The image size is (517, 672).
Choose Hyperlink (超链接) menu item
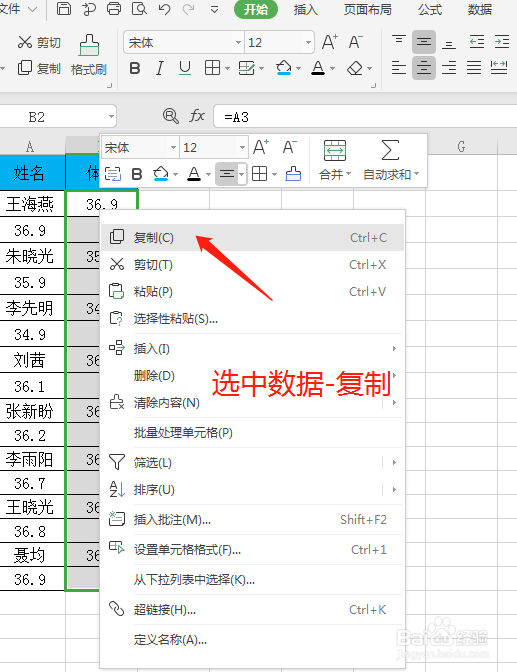click(252, 609)
